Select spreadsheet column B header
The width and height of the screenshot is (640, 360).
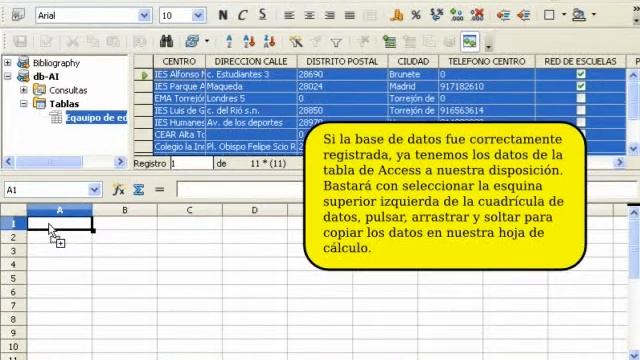click(x=124, y=210)
